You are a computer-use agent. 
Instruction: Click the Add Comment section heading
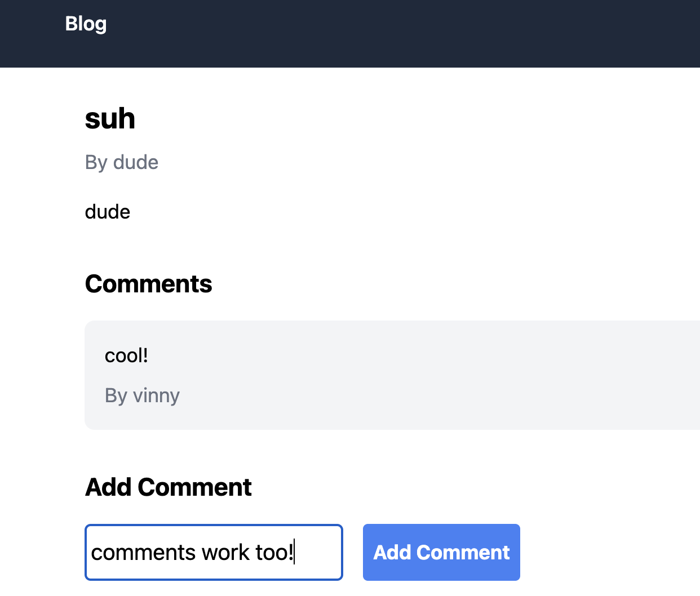(168, 487)
